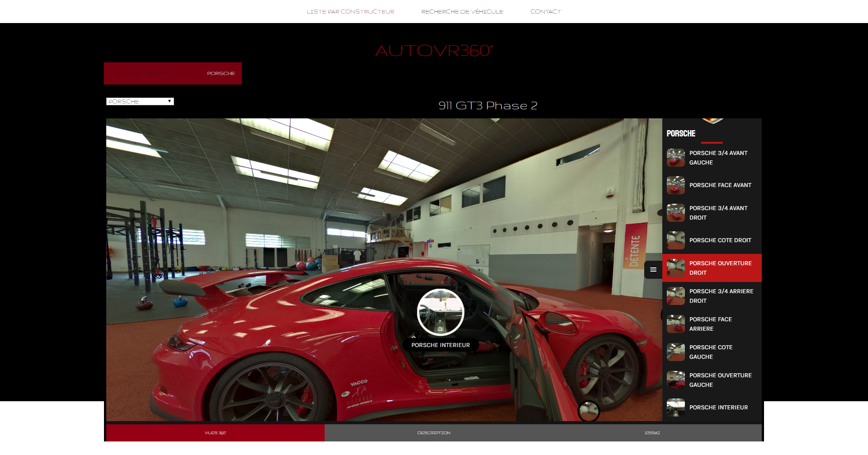Click the AUTOVR360° site logo
This screenshot has width=868, height=455.
pos(434,51)
